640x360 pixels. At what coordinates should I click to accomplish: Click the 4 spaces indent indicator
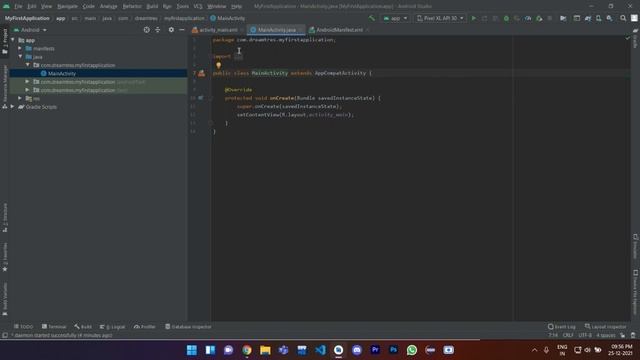pyautogui.click(x=606, y=335)
